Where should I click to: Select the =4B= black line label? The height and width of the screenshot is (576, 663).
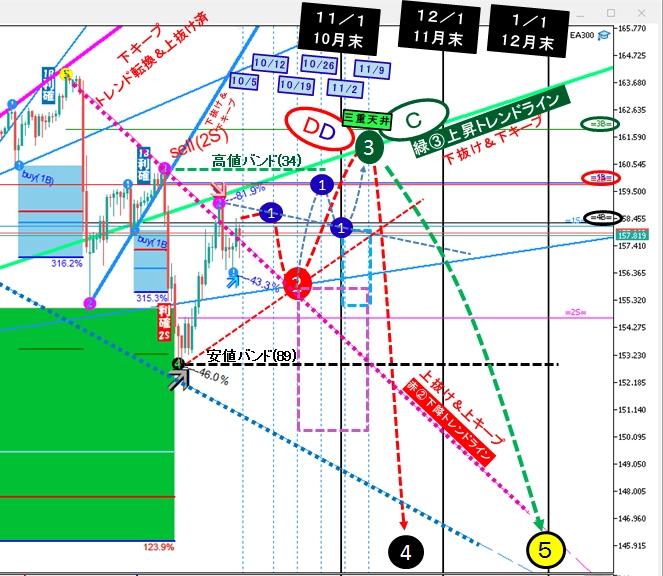pos(602,217)
